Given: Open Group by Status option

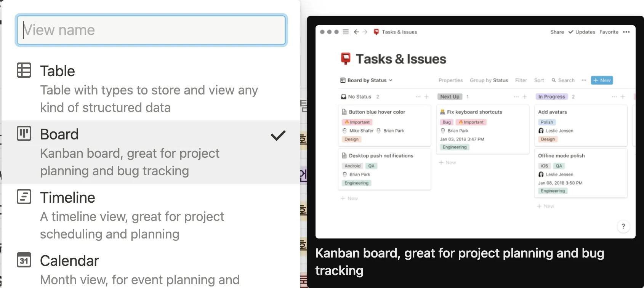Looking at the screenshot, I should pos(489,80).
